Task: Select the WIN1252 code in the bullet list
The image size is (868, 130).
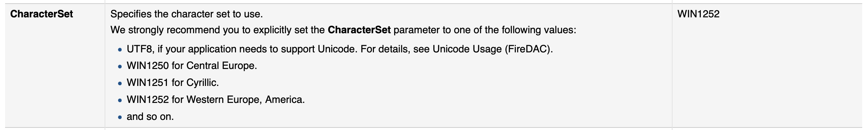Action: (x=148, y=100)
